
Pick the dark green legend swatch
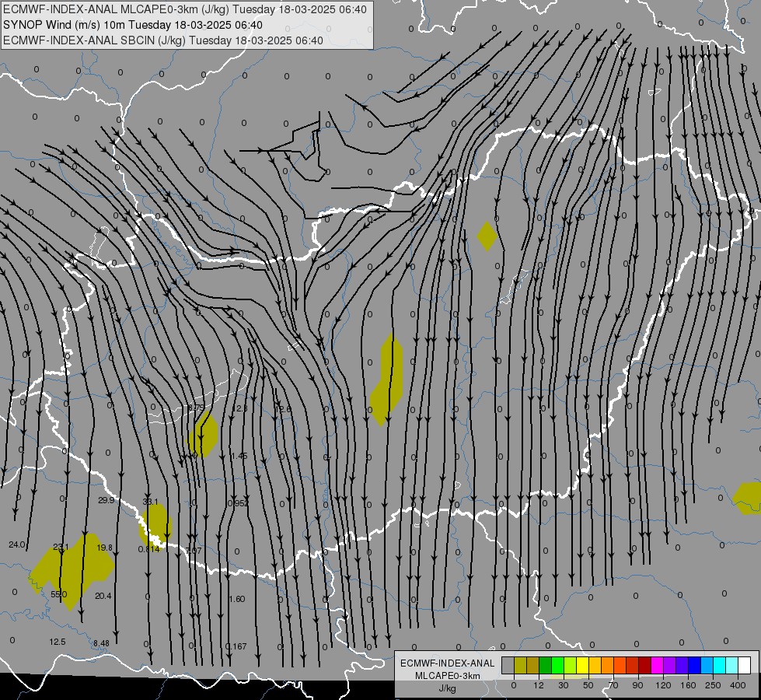[x=546, y=665]
